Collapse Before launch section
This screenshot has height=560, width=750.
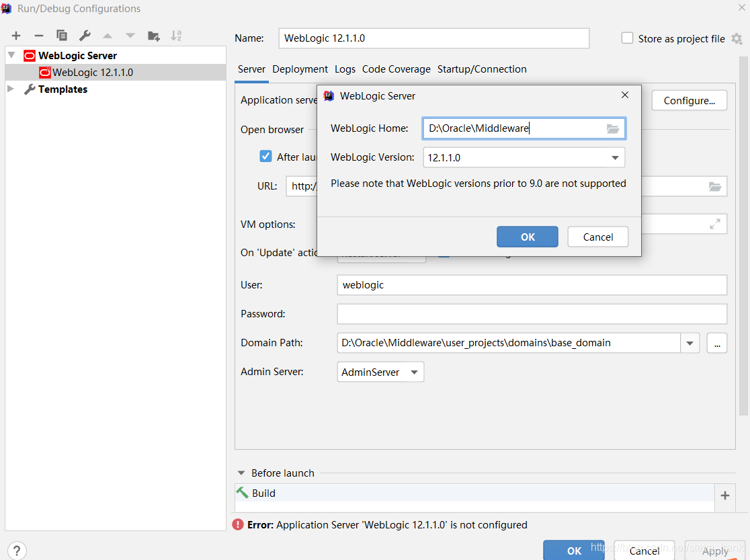241,473
